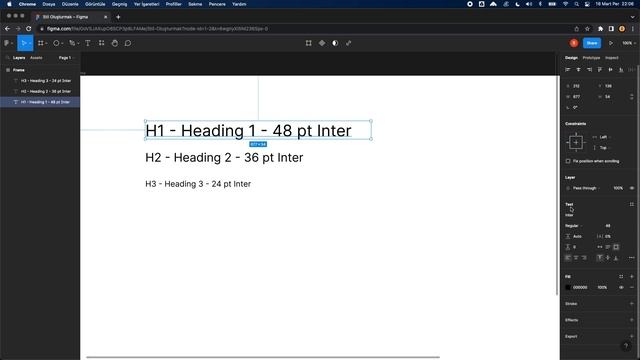Click the Create link icon in toolbar

[349, 43]
